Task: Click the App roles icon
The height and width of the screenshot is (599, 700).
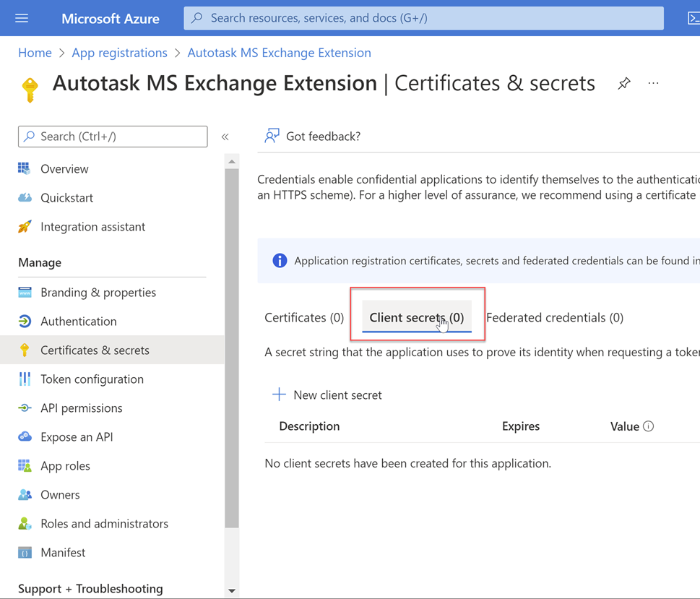Action: [25, 465]
